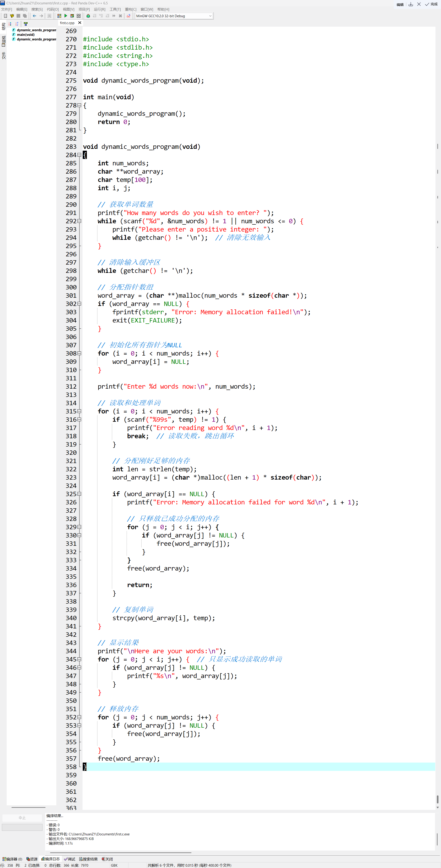The height and width of the screenshot is (868, 441).
Task: Collapse the fold marker at line 352
Action: pos(79,717)
